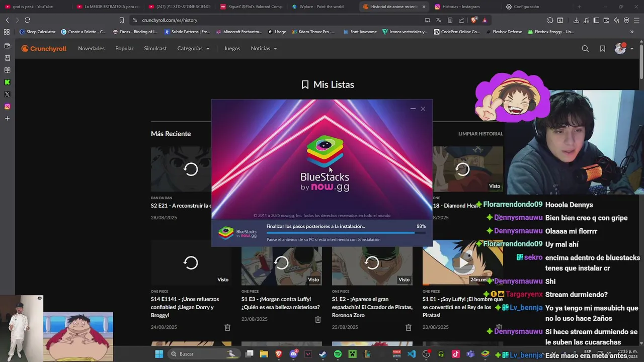Open S14 E1141 Unos refuerzos confiables title
This screenshot has width=644, height=362.
click(x=185, y=307)
